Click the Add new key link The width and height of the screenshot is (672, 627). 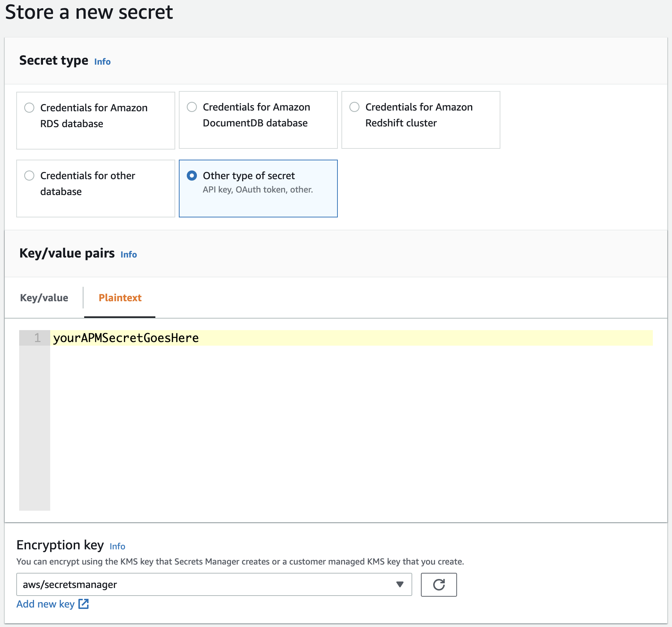pyautogui.click(x=45, y=604)
